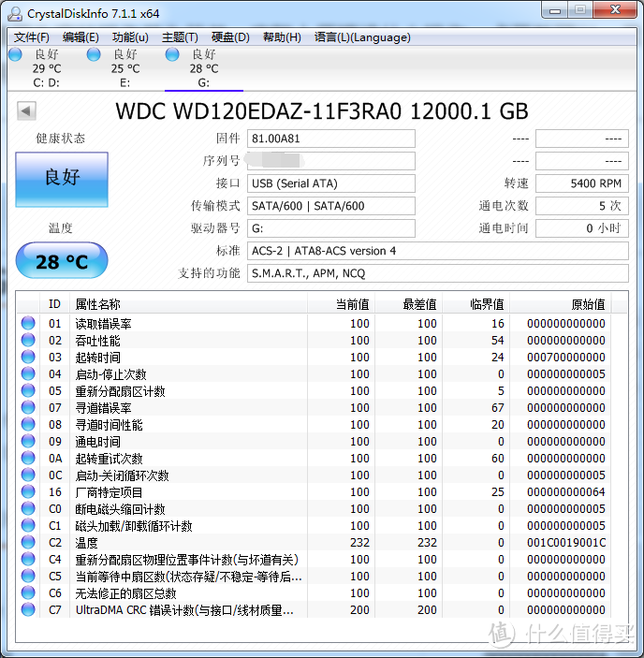
Task: Click the 当前值 column header
Action: (x=341, y=304)
